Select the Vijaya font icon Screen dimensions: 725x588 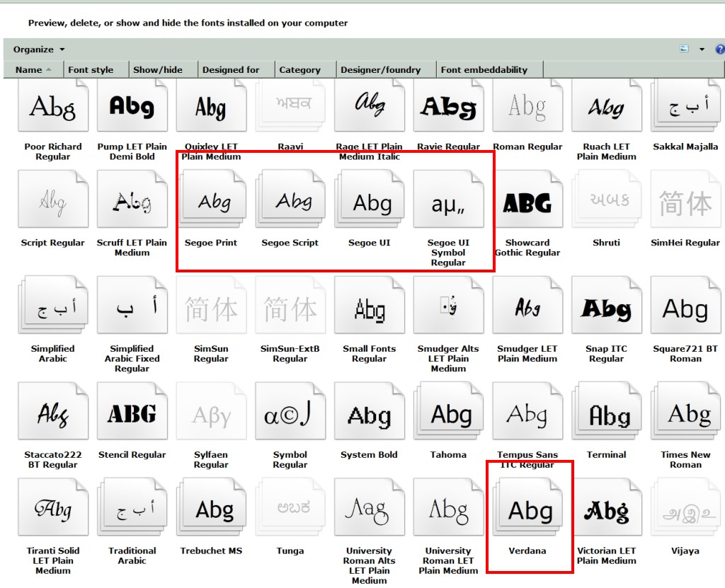(685, 507)
